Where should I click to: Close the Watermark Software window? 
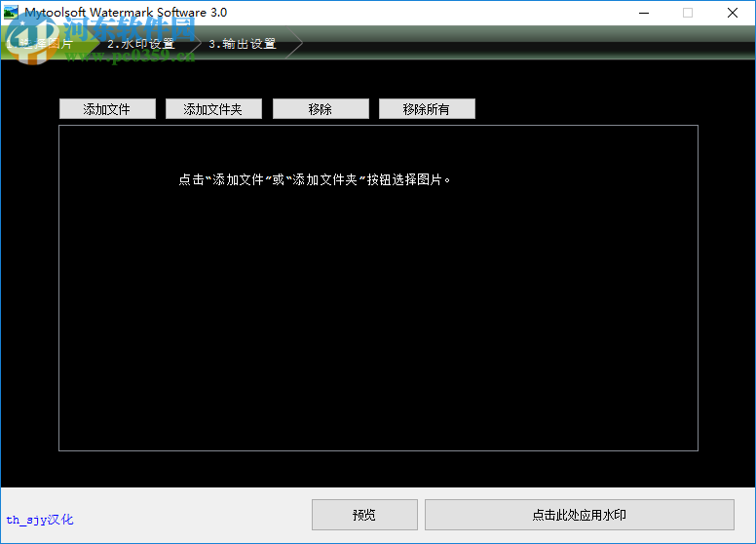(733, 13)
